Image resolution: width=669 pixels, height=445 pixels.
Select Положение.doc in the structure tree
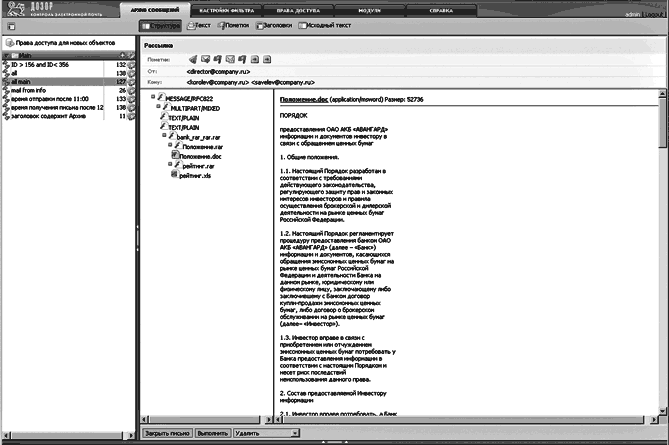pos(200,157)
